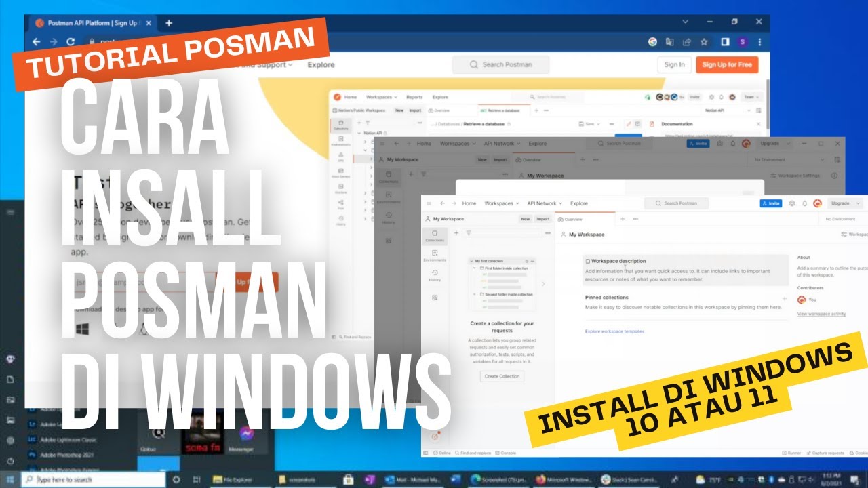Viewport: 868px width, 488px height.
Task: Bookmark page with star icon in Chrome
Action: (704, 41)
